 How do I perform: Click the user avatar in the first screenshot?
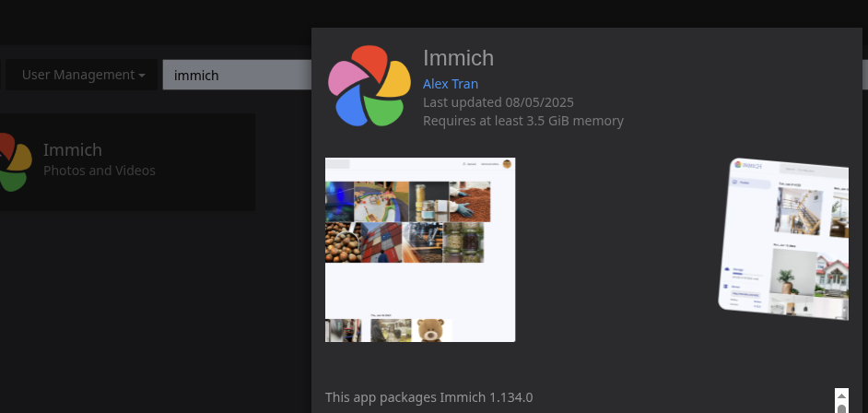tap(507, 164)
